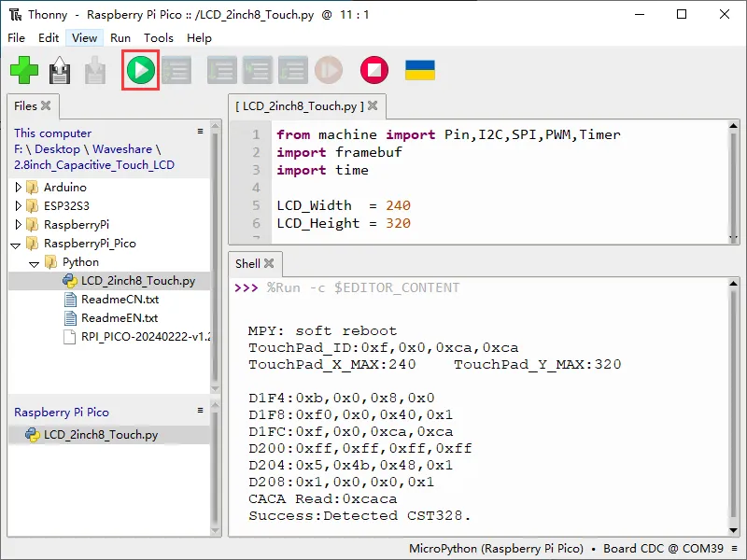Close the LCD_2inch8_Touch.py editor tab
The height and width of the screenshot is (560, 747).
coord(373,105)
